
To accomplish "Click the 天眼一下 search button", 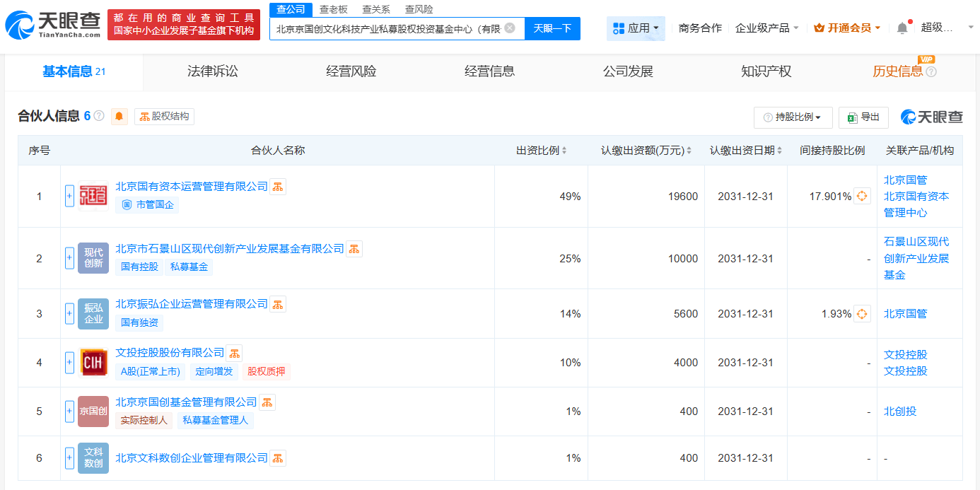I will point(552,28).
